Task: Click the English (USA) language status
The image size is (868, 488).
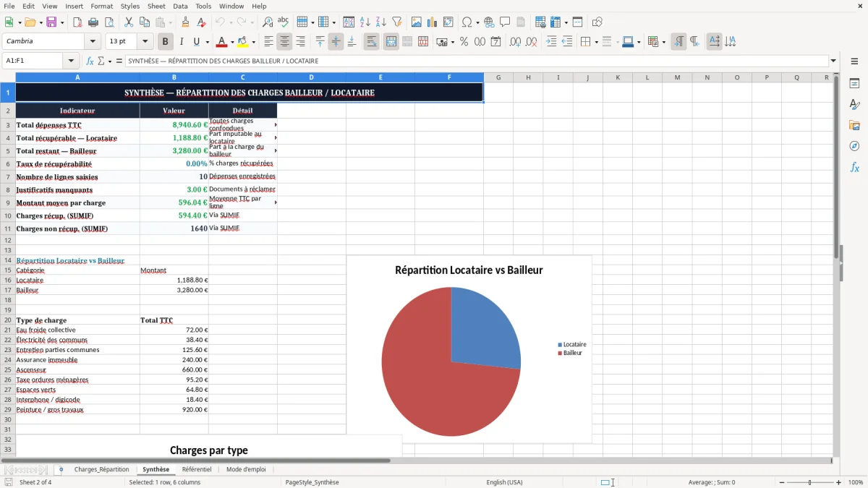Action: (504, 482)
